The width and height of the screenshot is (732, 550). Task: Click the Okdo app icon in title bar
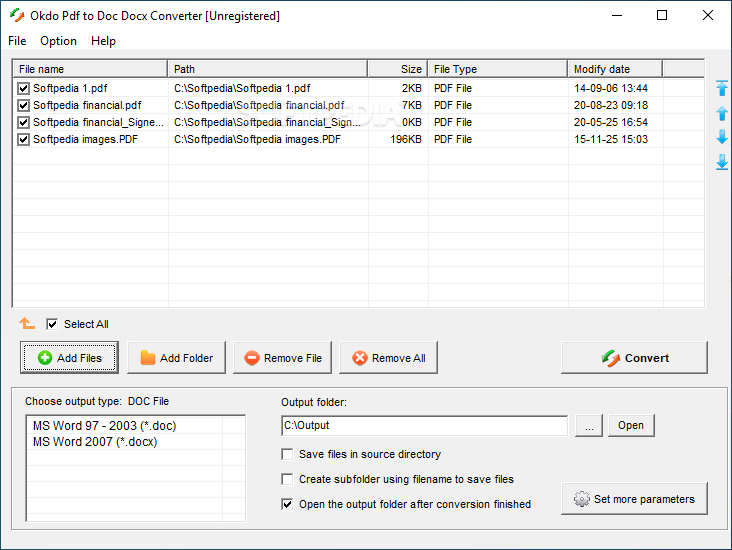point(17,15)
